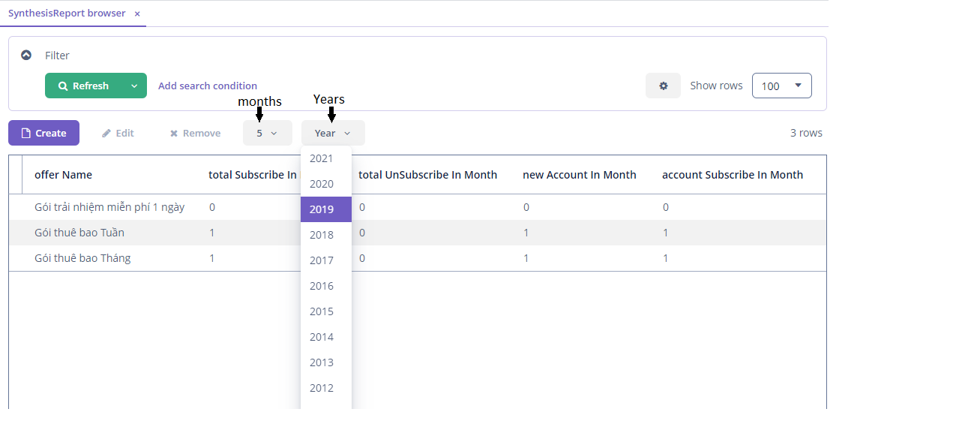
Task: Close the SynthesisReport browser tab
Action: (137, 14)
